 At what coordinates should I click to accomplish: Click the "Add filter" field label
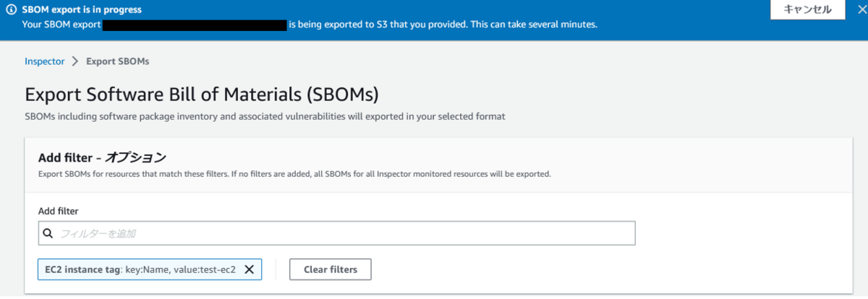click(x=58, y=211)
